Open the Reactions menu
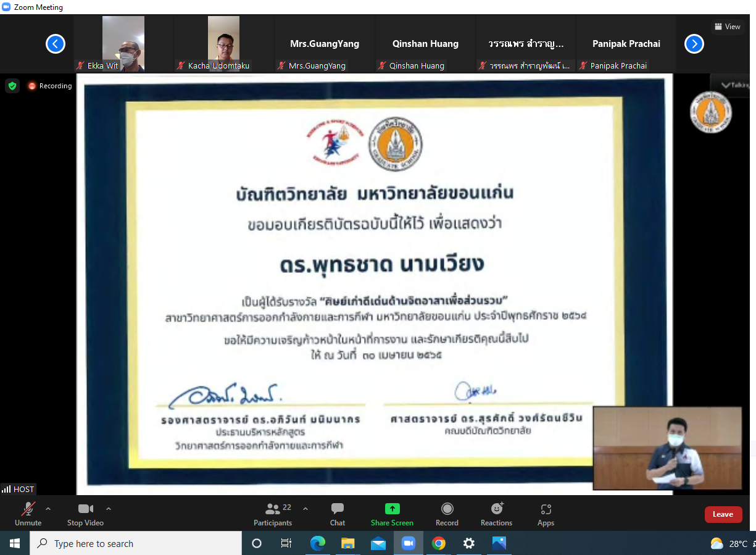 [496, 514]
